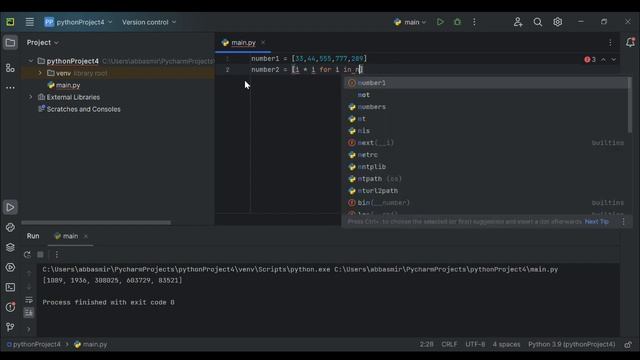Open Python Packages tool window icon

10,227
